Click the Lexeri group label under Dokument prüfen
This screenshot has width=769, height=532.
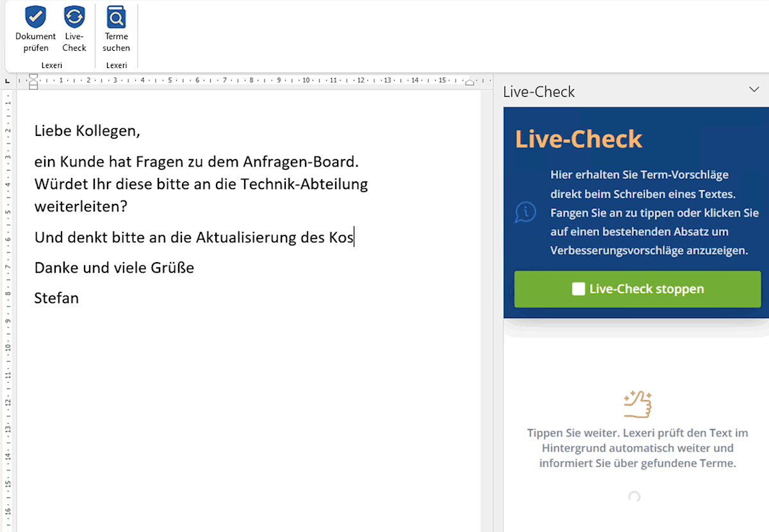tap(52, 65)
